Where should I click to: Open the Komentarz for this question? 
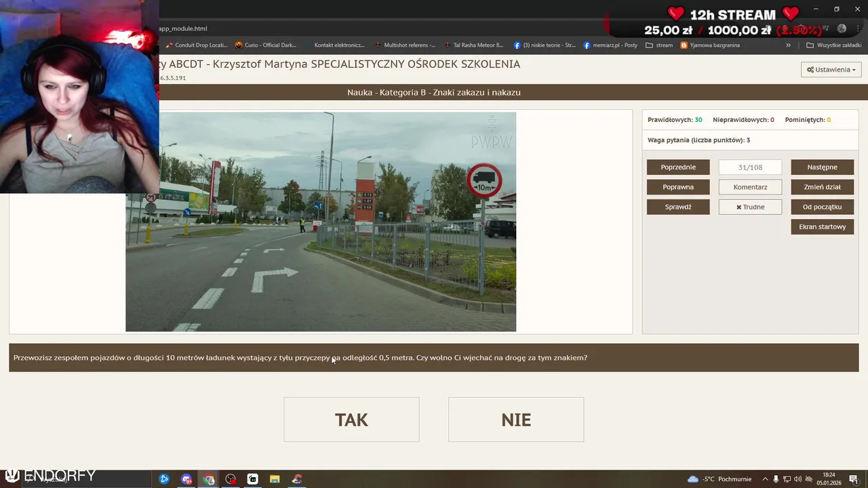(750, 187)
